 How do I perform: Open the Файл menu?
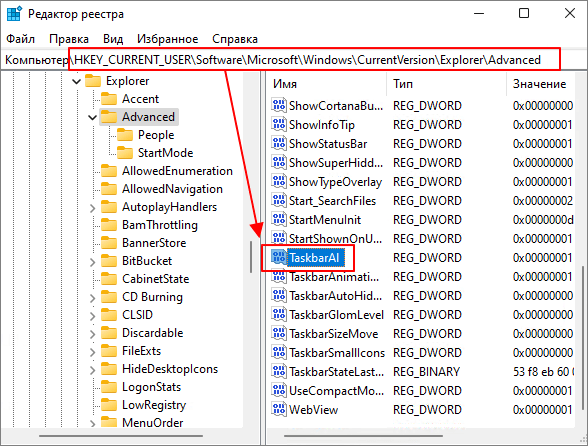click(21, 39)
